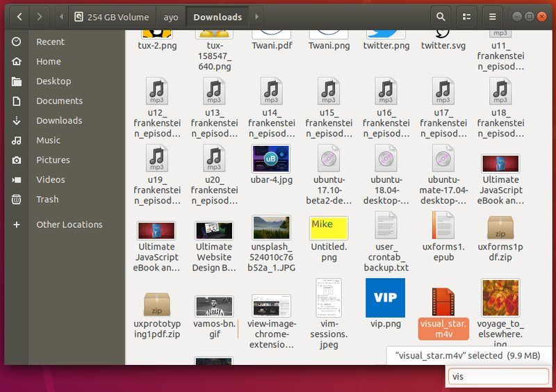Open Other Locations in sidebar
The image size is (556, 392).
point(69,224)
